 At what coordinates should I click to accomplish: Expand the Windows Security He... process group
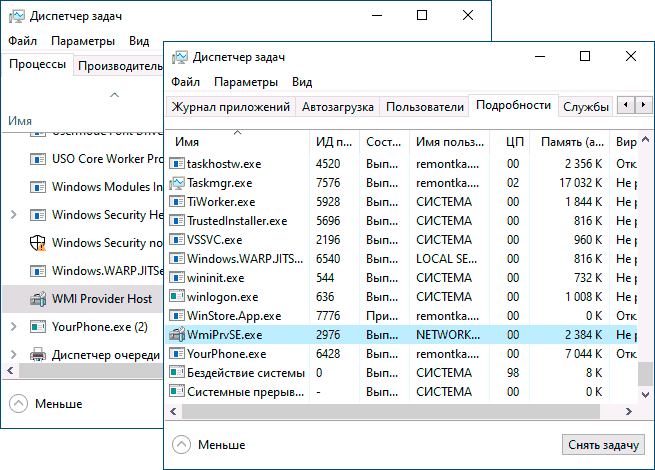click(x=13, y=215)
